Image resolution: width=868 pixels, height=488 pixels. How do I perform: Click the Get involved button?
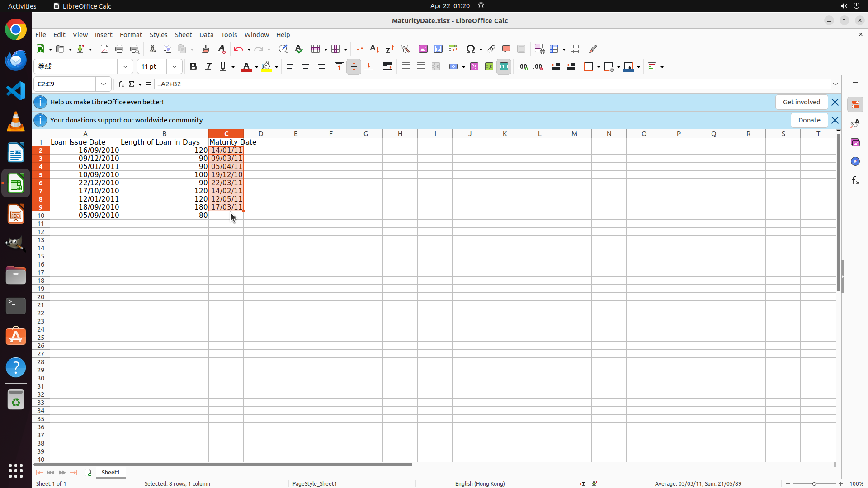click(x=801, y=102)
